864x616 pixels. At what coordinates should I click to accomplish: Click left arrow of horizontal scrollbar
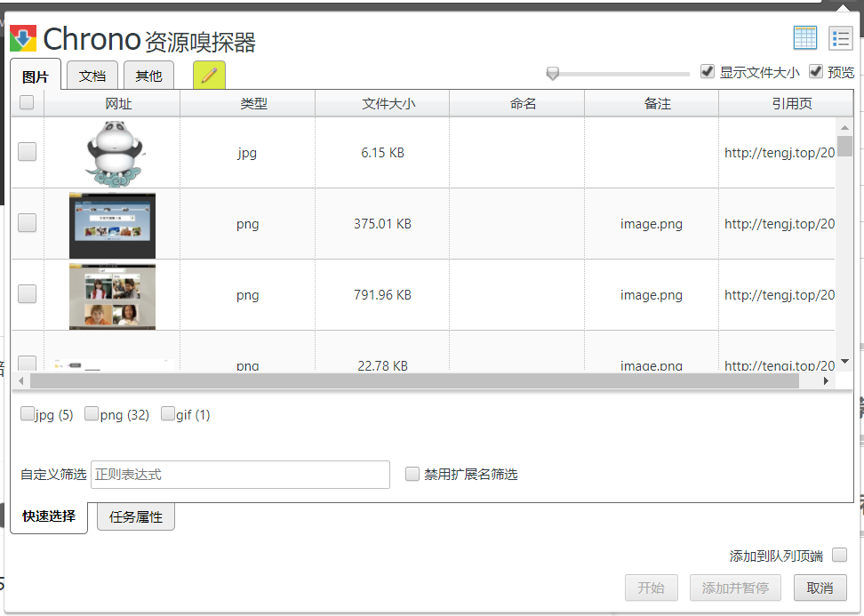point(21,380)
